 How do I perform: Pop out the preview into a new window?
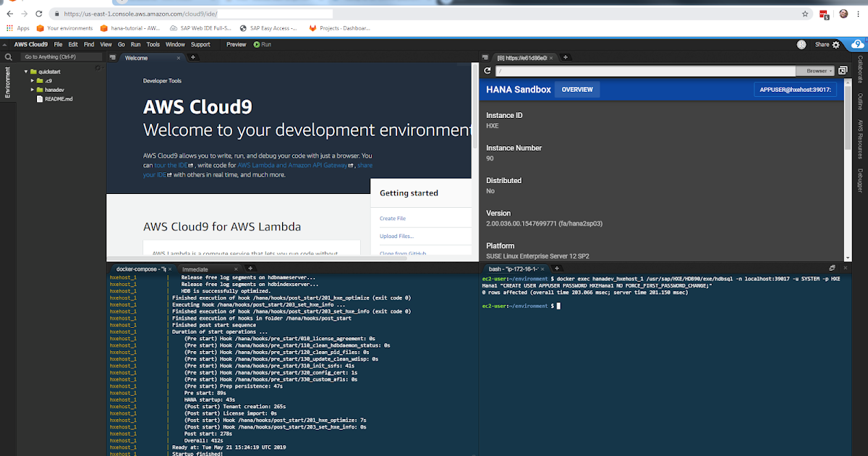pyautogui.click(x=843, y=71)
